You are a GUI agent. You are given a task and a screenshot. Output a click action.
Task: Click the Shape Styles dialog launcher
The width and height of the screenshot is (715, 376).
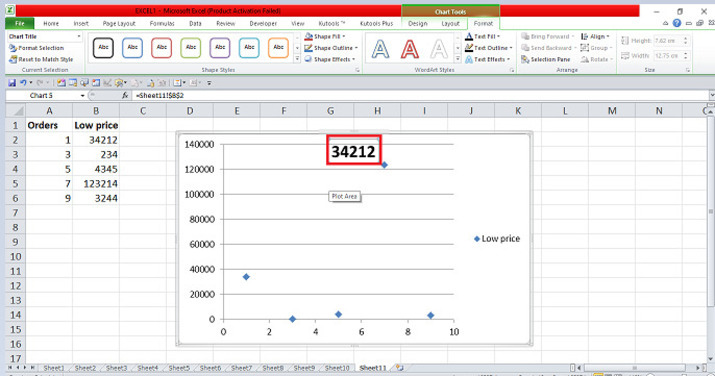click(357, 70)
